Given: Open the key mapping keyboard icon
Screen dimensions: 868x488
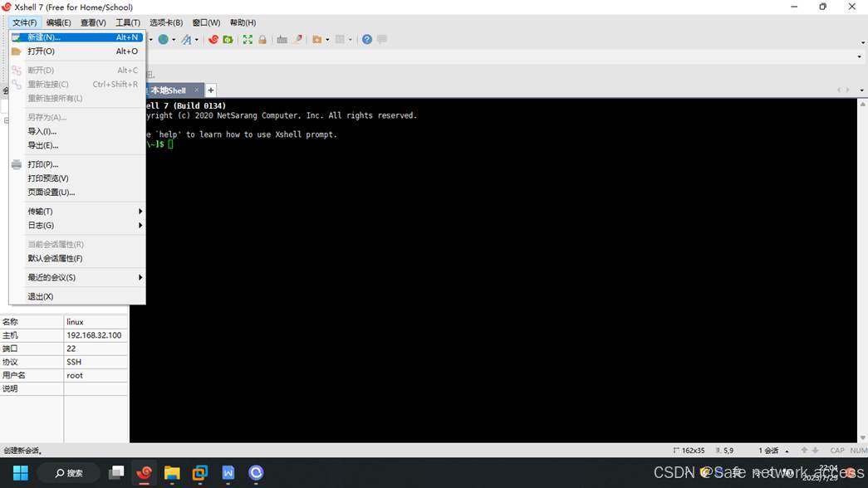Looking at the screenshot, I should [x=282, y=39].
